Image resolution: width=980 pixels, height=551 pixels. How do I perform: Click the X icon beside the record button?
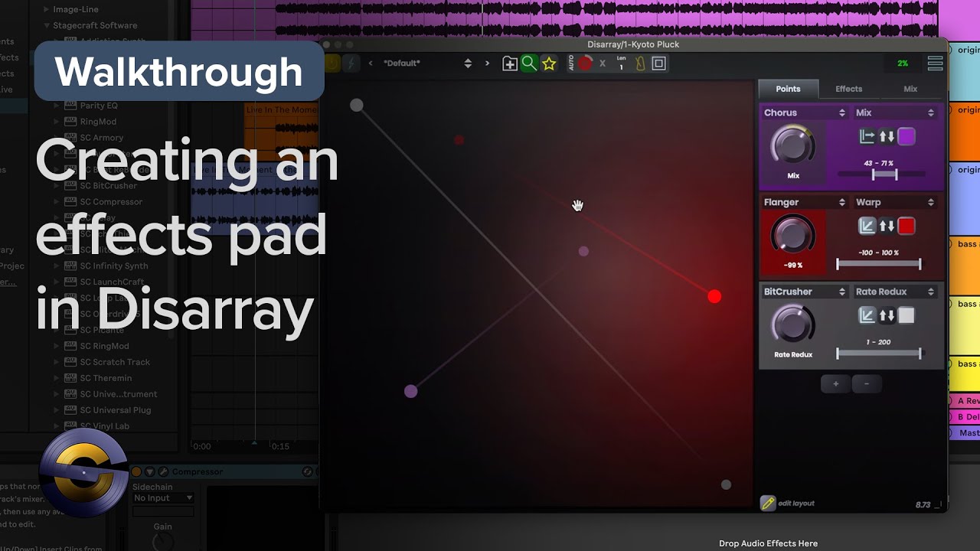point(603,64)
